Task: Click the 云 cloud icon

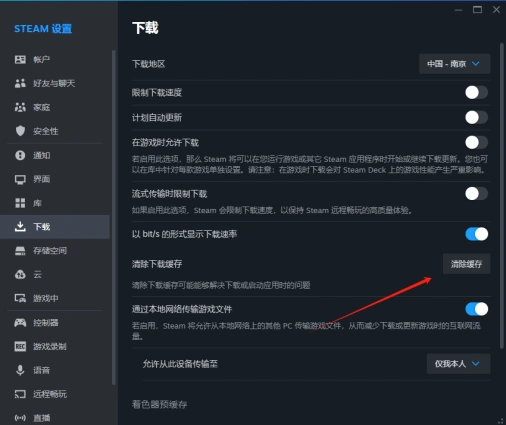Action: 20,275
